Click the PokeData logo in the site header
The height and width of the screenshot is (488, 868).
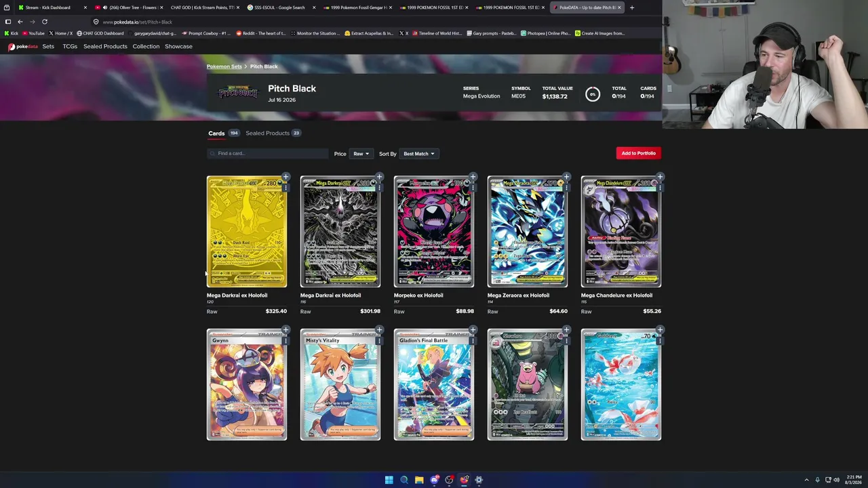tap(23, 47)
